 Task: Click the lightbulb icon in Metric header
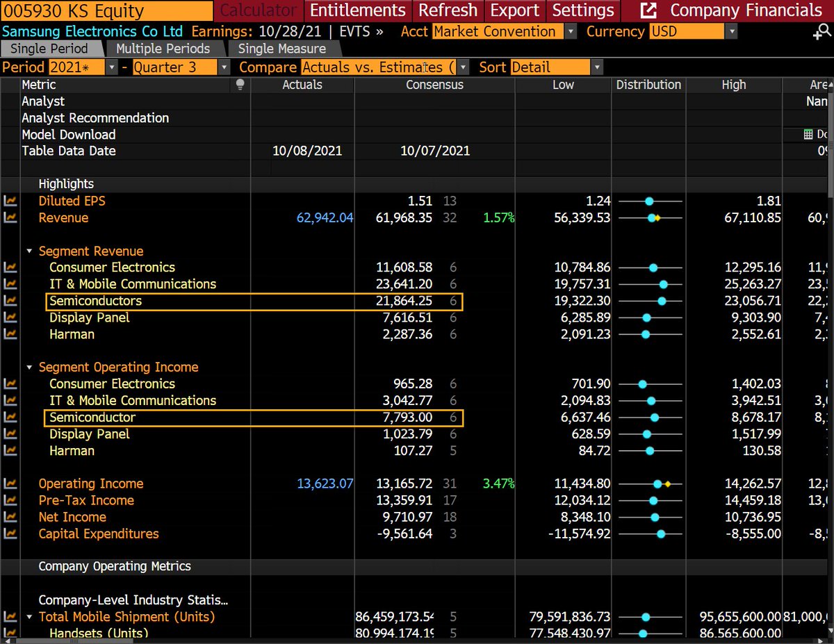240,85
